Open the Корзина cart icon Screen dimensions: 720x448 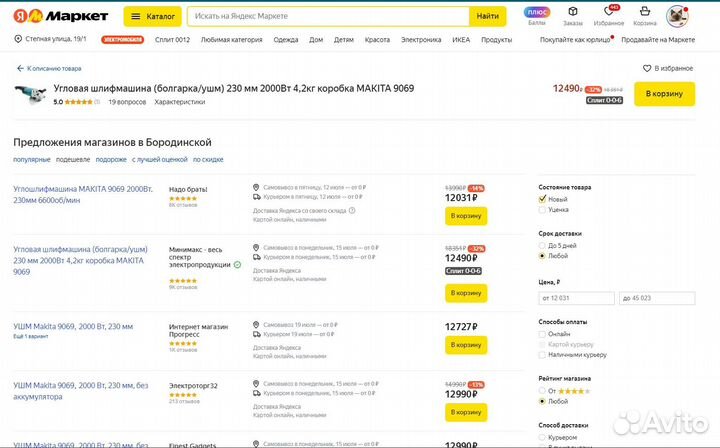tap(645, 16)
